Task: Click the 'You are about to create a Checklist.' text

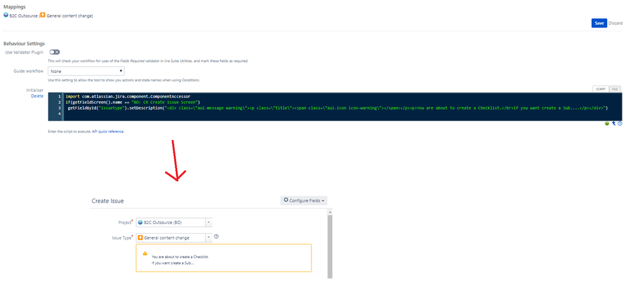Action: (x=180, y=257)
